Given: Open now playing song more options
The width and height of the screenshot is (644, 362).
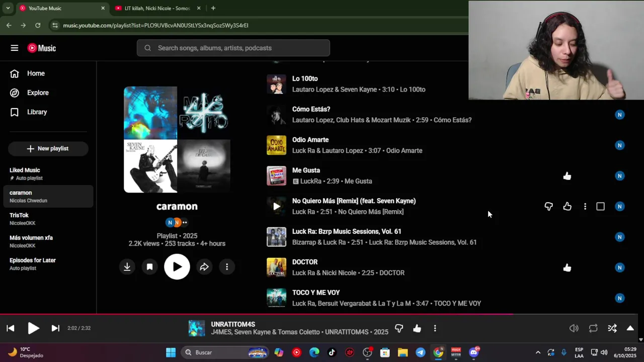Looking at the screenshot, I should (x=435, y=328).
